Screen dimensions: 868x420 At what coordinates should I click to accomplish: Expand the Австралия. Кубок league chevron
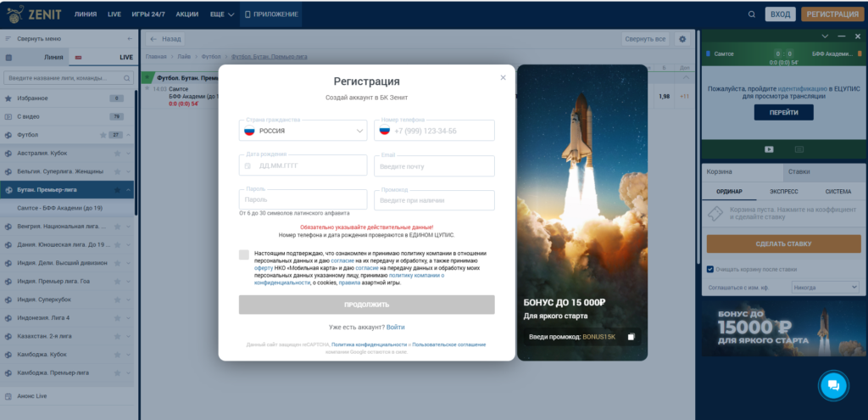(129, 153)
